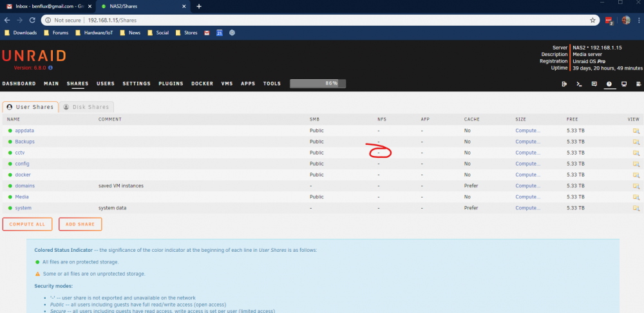The image size is (644, 313).
Task: Open the info monitor icon
Action: coord(624,84)
